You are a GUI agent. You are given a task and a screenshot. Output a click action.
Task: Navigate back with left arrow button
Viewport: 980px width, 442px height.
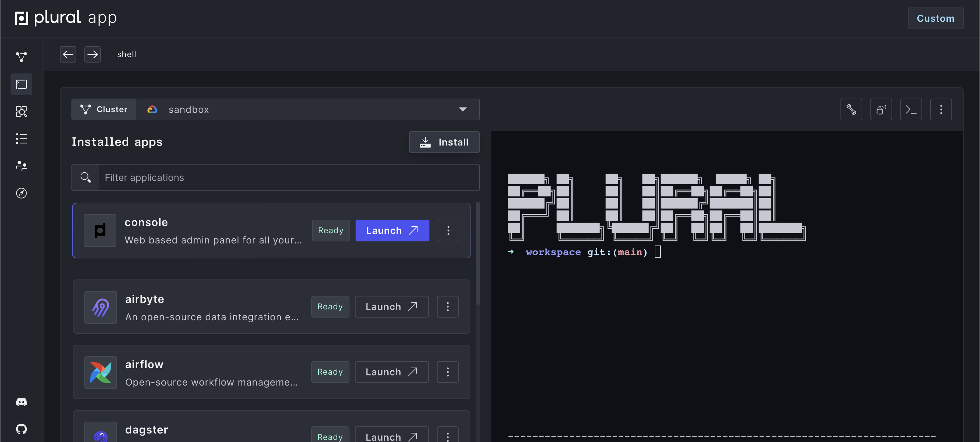point(68,54)
